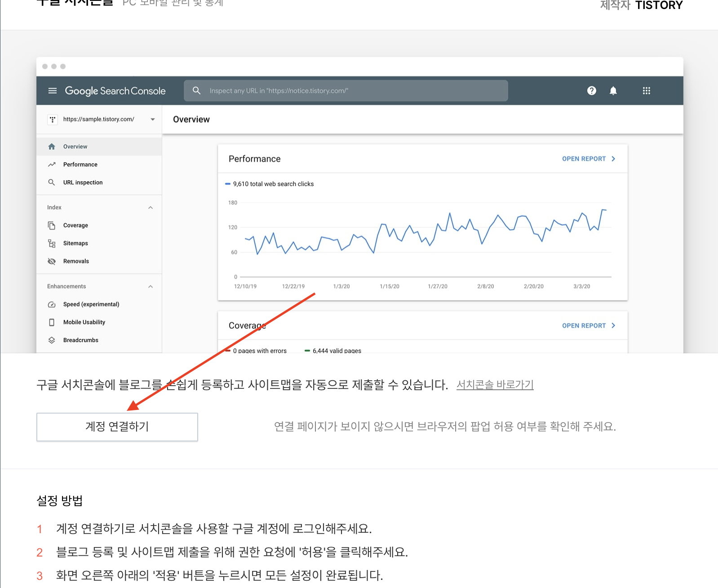Image resolution: width=718 pixels, height=588 pixels.
Task: Open the hamburger menu in Search Console
Action: point(53,91)
